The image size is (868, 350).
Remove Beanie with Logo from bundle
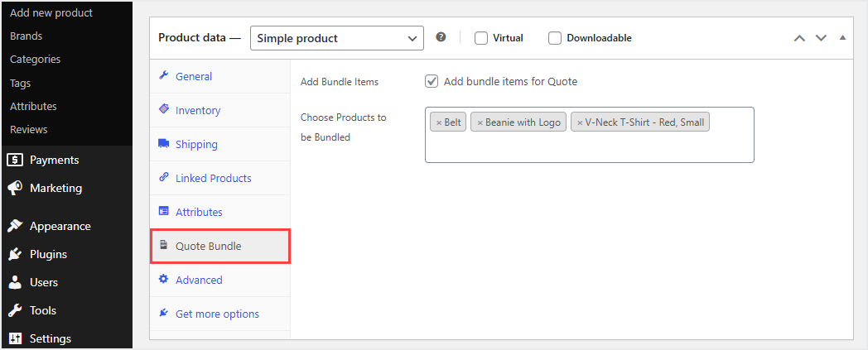pyautogui.click(x=480, y=123)
